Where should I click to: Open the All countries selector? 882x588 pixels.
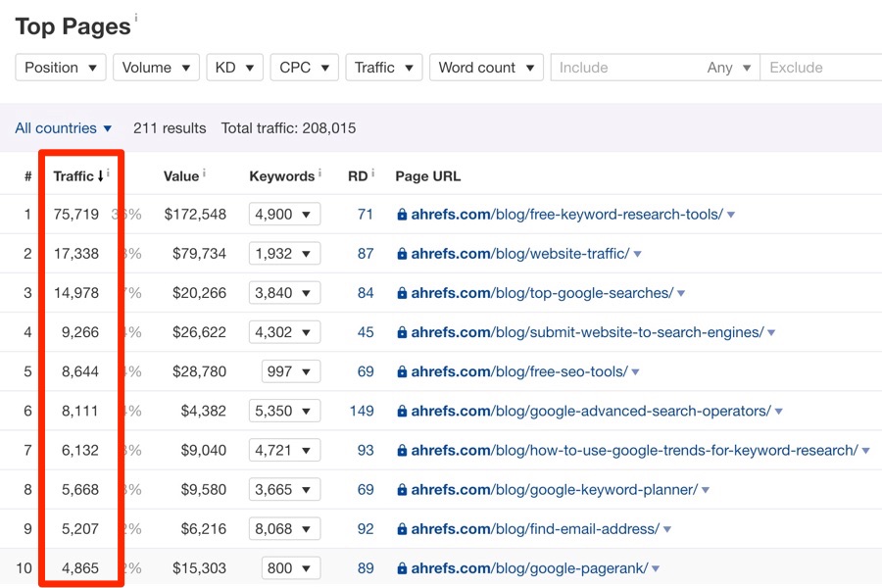coord(63,127)
